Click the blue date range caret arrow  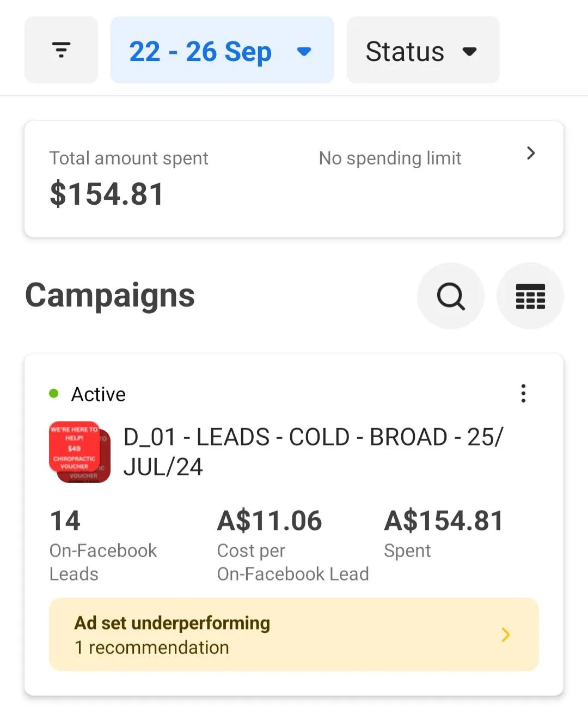[x=304, y=52]
